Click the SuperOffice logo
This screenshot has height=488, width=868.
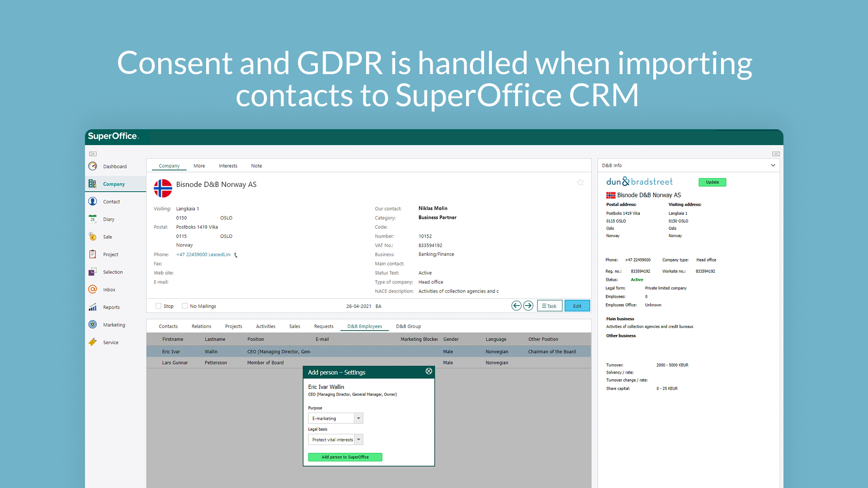tap(113, 136)
